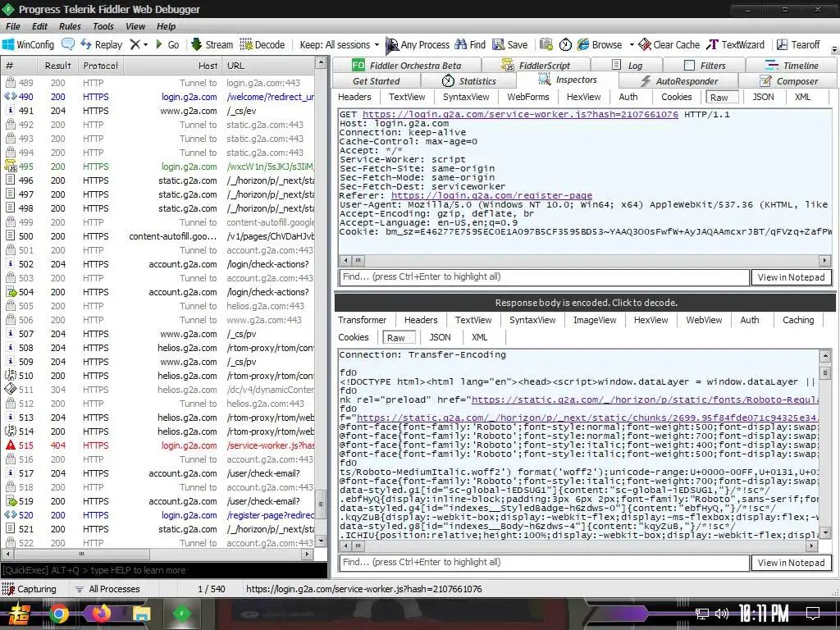The width and height of the screenshot is (840, 630).
Task: Click the Go resume button
Action: coord(167,44)
